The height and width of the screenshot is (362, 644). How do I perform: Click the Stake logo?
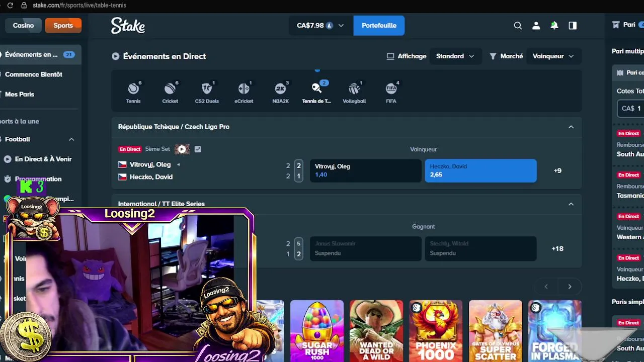pos(128,26)
